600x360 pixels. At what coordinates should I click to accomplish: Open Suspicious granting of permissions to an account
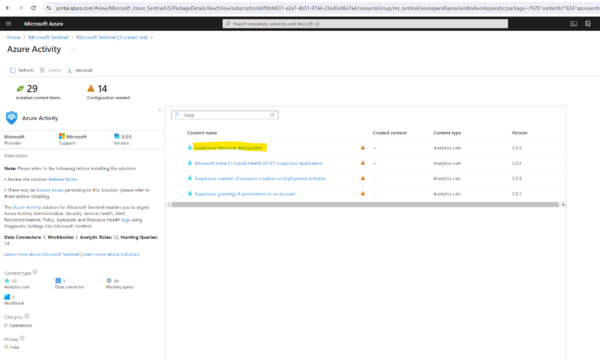(x=245, y=194)
